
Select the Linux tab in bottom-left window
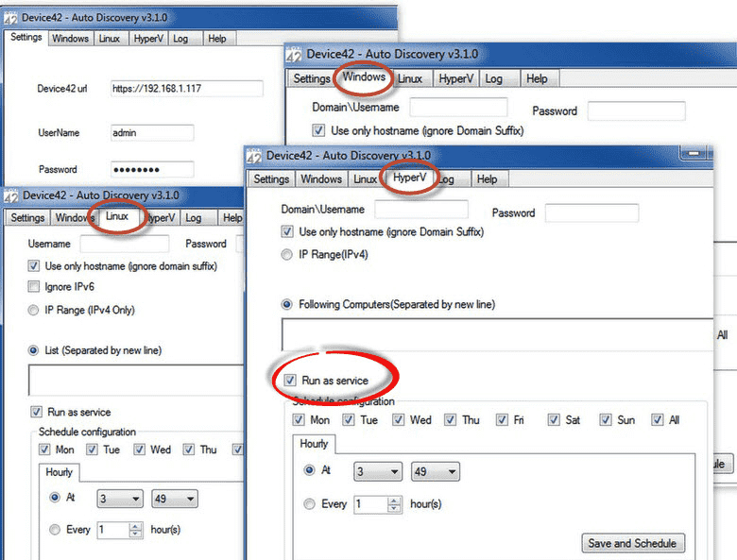pos(116,216)
